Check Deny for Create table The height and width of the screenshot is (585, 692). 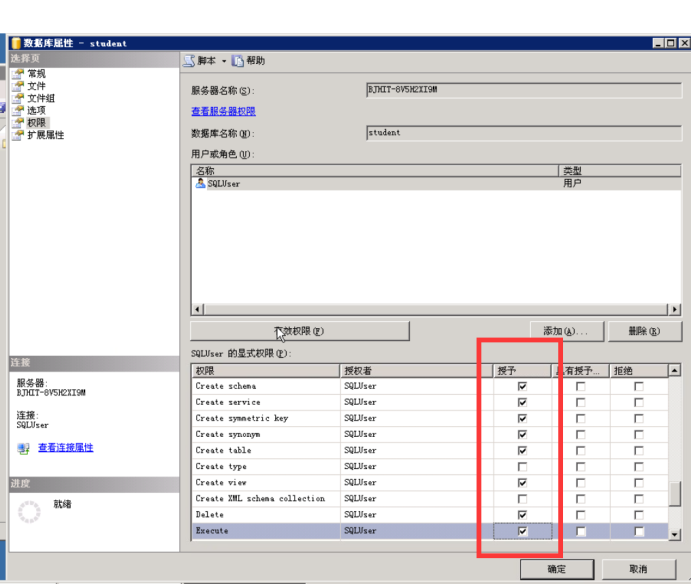point(639,450)
